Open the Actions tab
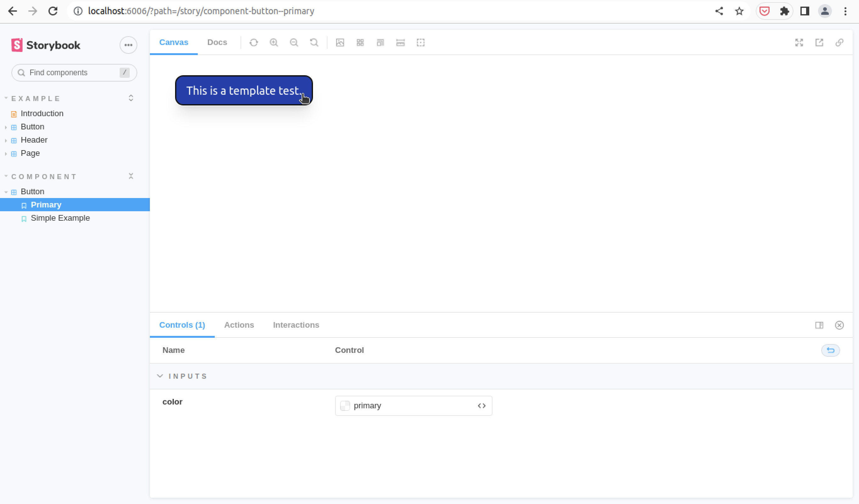This screenshot has height=504, width=859. coord(239,325)
